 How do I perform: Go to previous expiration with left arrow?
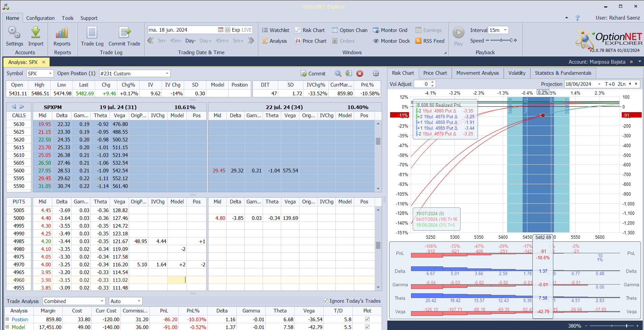[14, 107]
